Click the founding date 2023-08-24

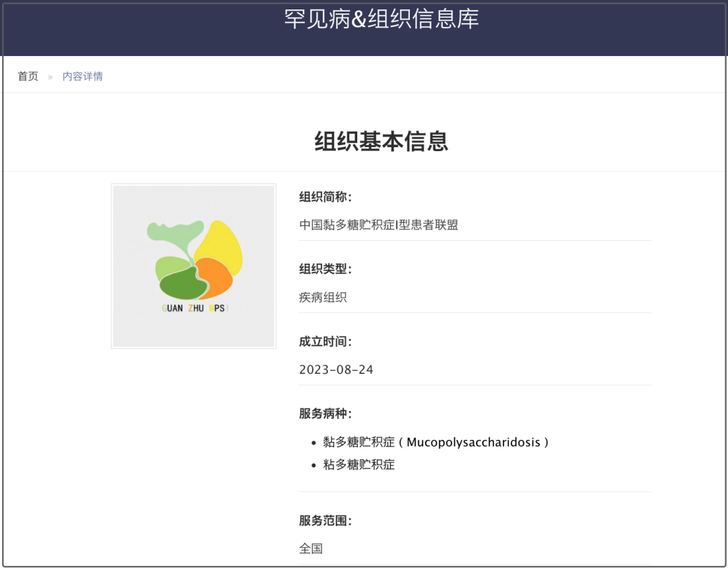[336, 370]
